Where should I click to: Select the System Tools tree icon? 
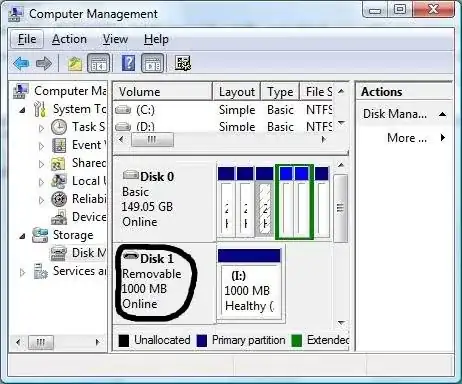(40, 109)
